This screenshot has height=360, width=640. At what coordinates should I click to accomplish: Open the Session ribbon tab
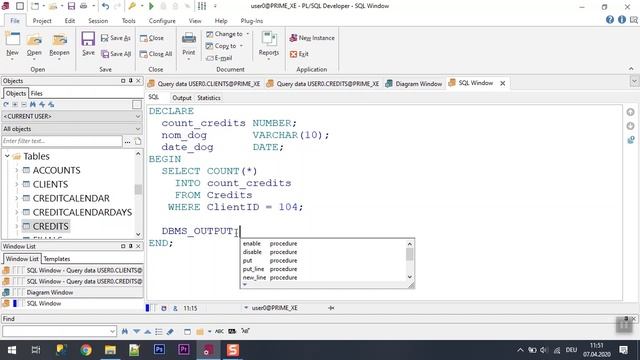(x=98, y=21)
